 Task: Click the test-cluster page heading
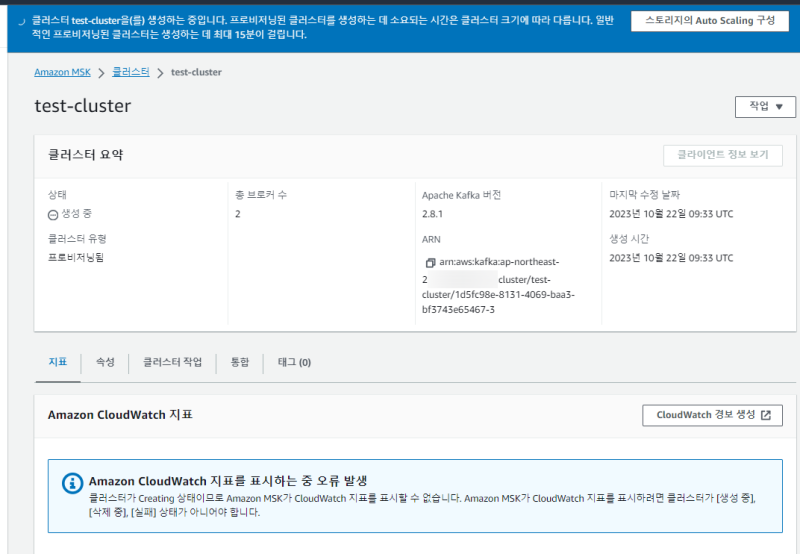[x=83, y=106]
